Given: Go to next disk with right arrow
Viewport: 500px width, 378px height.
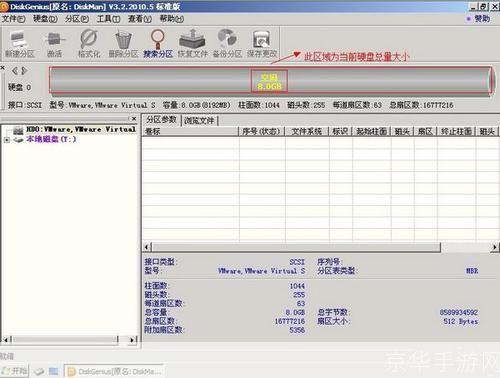Looking at the screenshot, I should (x=24, y=71).
